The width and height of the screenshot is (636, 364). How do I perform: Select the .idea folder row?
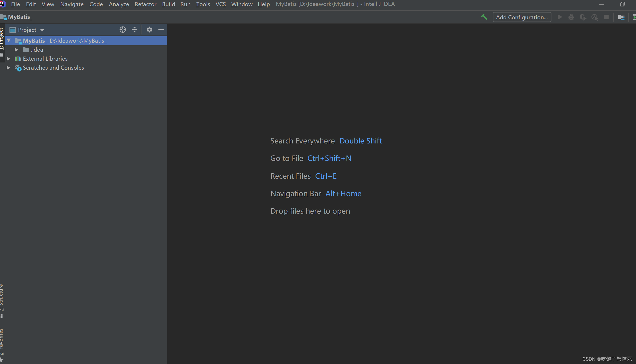click(x=86, y=50)
